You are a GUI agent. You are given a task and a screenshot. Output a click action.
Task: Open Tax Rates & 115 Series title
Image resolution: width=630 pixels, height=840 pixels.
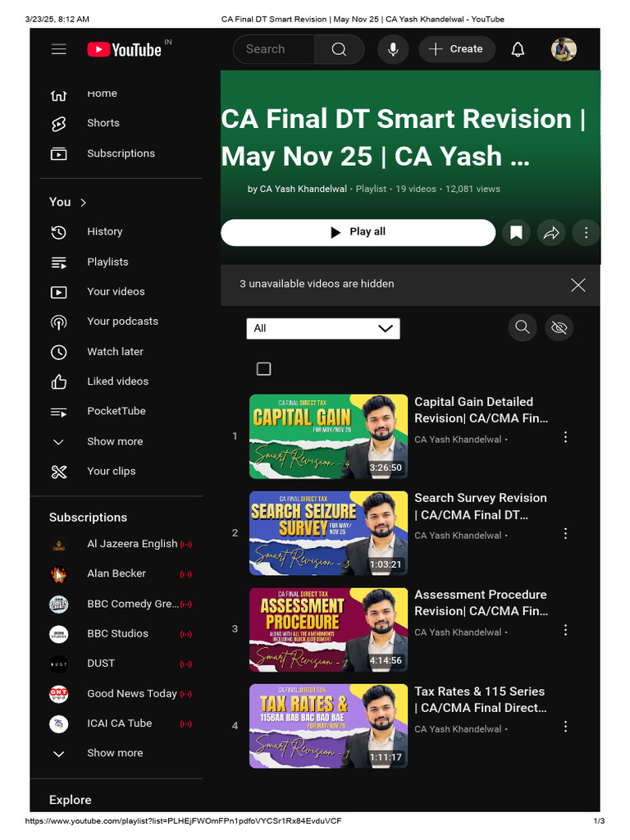tap(481, 700)
